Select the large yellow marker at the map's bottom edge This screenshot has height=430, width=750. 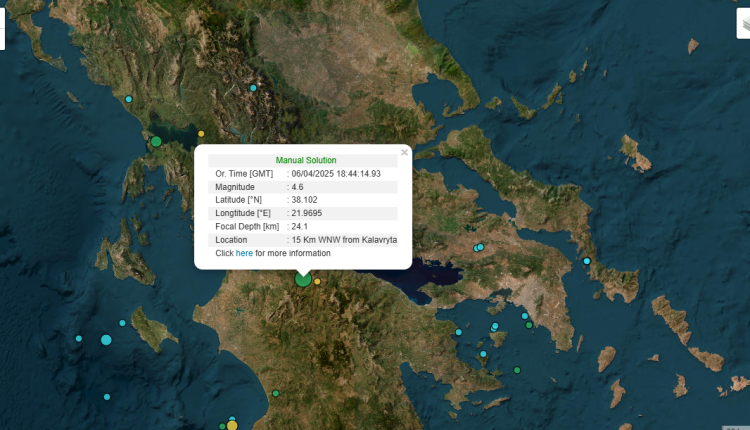coord(232,425)
